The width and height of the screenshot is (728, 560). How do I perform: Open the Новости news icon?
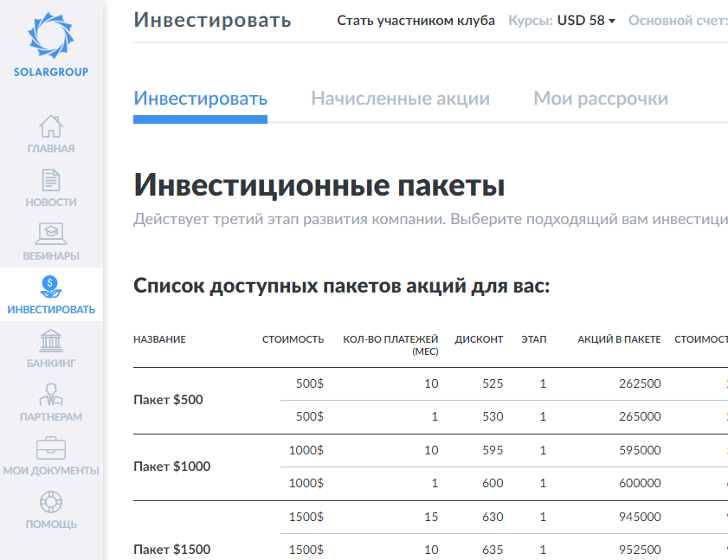coord(51,180)
